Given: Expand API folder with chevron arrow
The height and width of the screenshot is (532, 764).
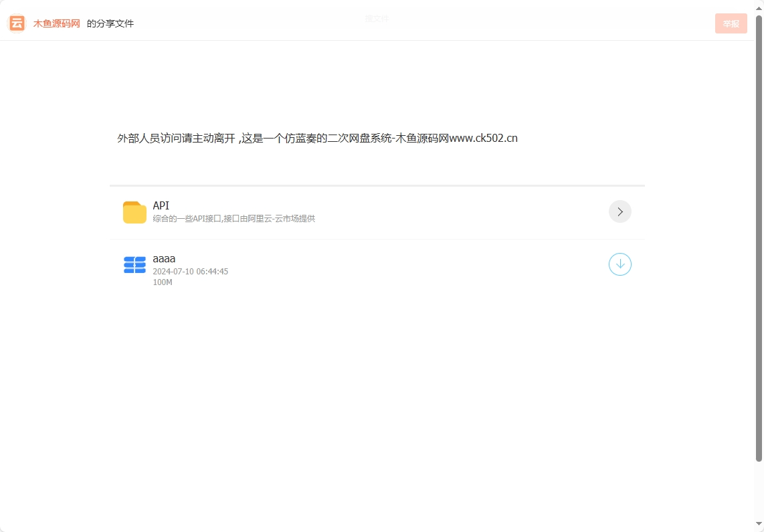Looking at the screenshot, I should point(619,211).
